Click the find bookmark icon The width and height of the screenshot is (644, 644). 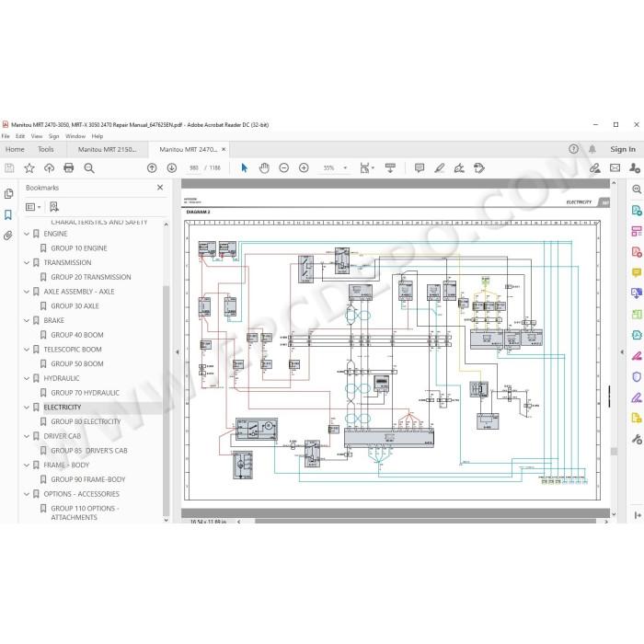(x=53, y=207)
